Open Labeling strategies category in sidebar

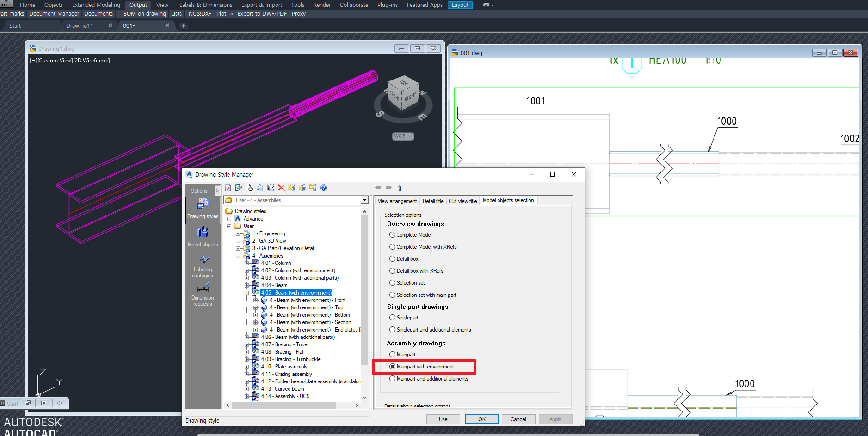click(x=203, y=266)
